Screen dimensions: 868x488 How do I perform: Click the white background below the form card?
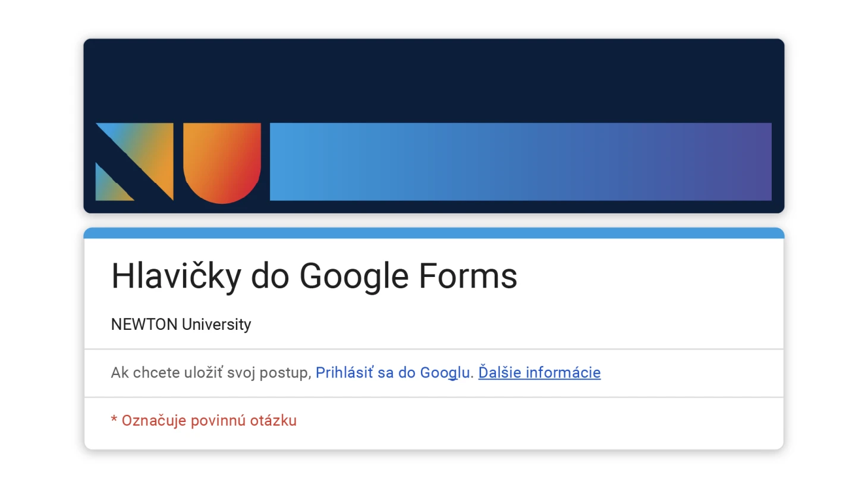coord(434,470)
